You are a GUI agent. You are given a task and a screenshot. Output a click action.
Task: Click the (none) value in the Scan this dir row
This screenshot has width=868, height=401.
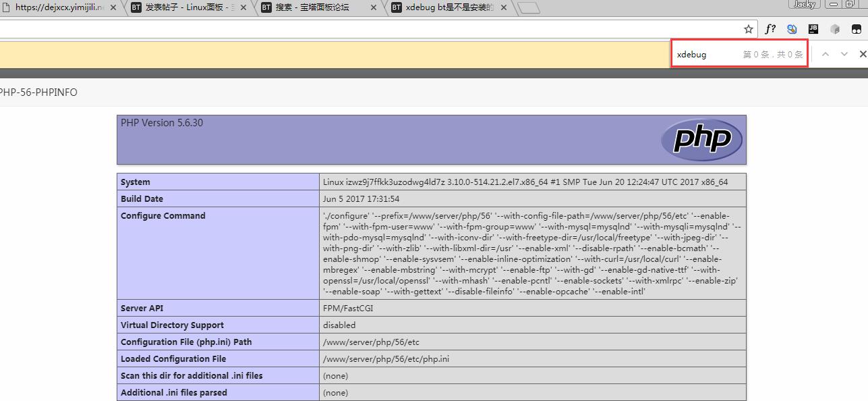335,375
